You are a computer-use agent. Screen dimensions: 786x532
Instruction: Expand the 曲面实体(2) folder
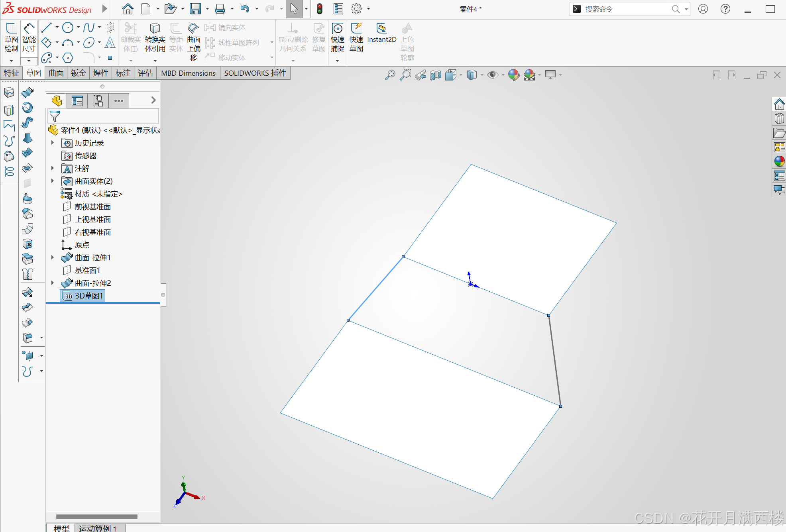coord(53,181)
